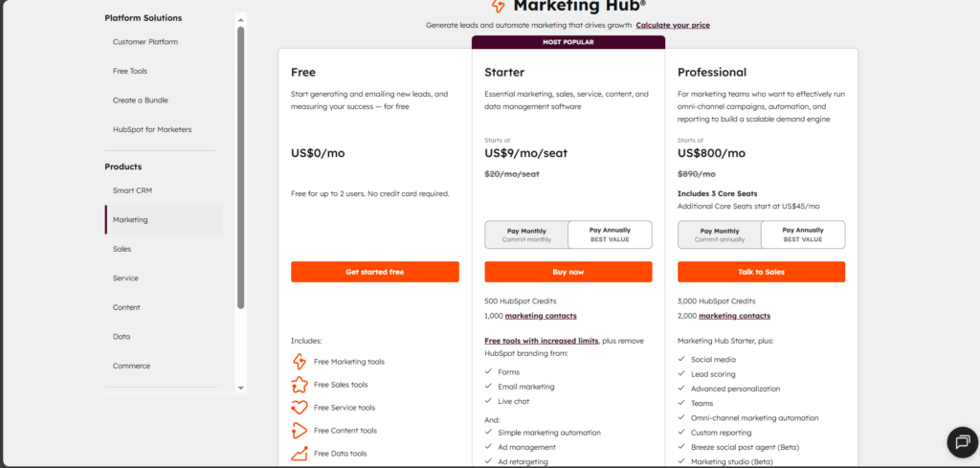Open Smart CRM in the sidebar
This screenshot has width=980, height=468.
132,190
